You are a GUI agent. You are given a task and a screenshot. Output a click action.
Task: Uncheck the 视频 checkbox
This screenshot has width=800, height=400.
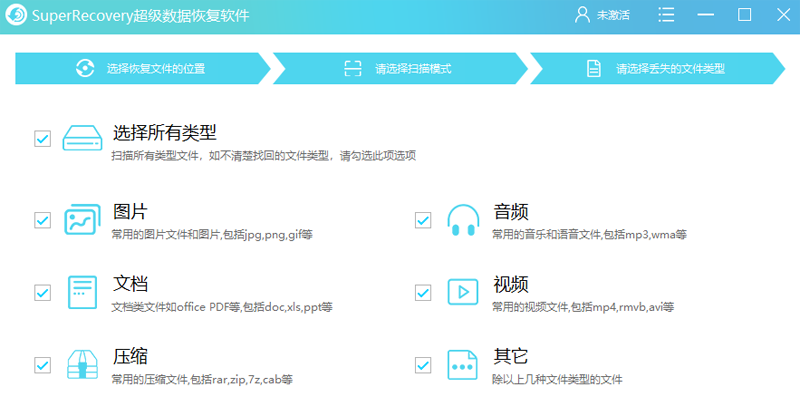coord(423,292)
